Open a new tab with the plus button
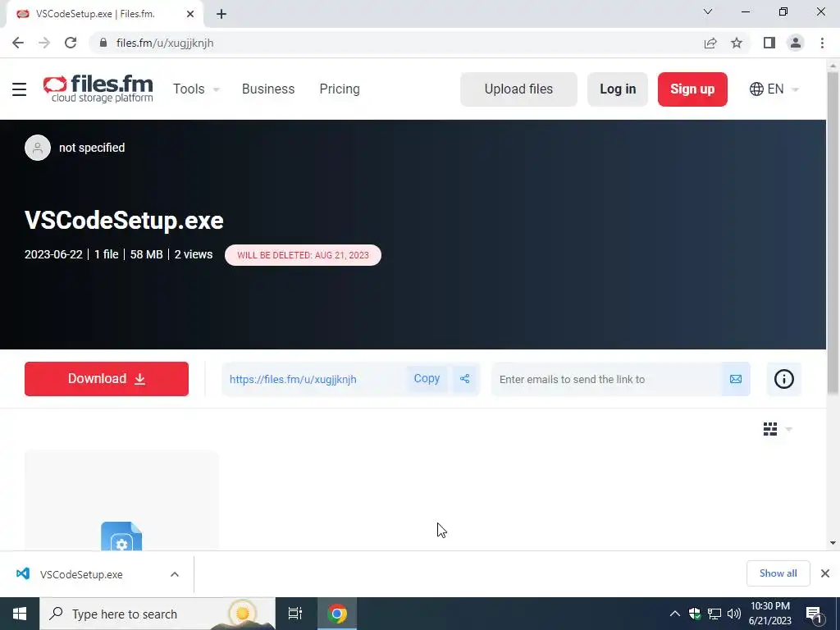840x630 pixels. (x=221, y=15)
